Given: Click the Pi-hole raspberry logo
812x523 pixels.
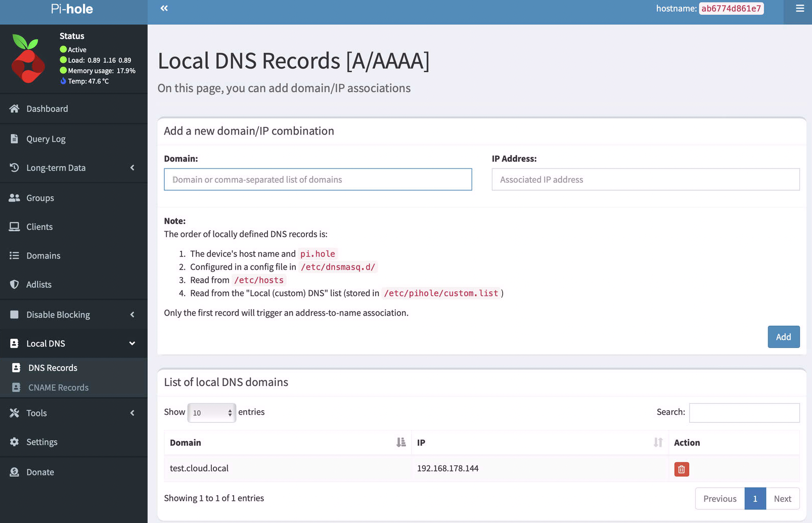Looking at the screenshot, I should (28, 59).
